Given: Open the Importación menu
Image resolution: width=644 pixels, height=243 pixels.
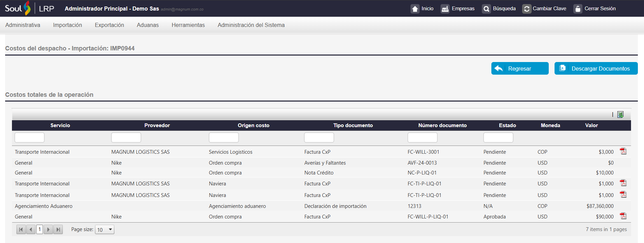Looking at the screenshot, I should 68,25.
